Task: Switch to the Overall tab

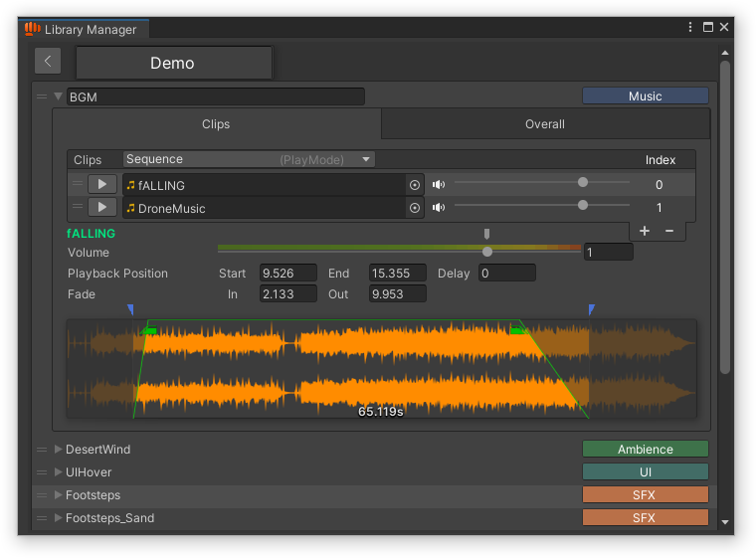Action: point(544,124)
